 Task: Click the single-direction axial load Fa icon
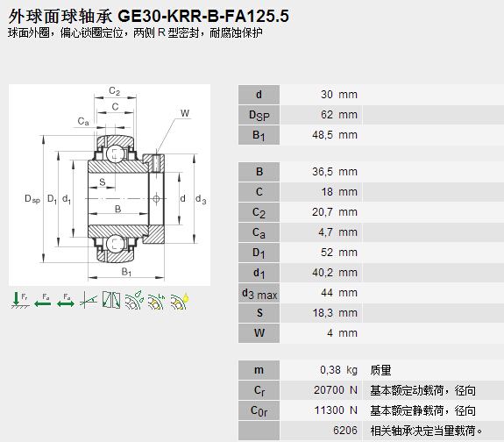point(43,300)
